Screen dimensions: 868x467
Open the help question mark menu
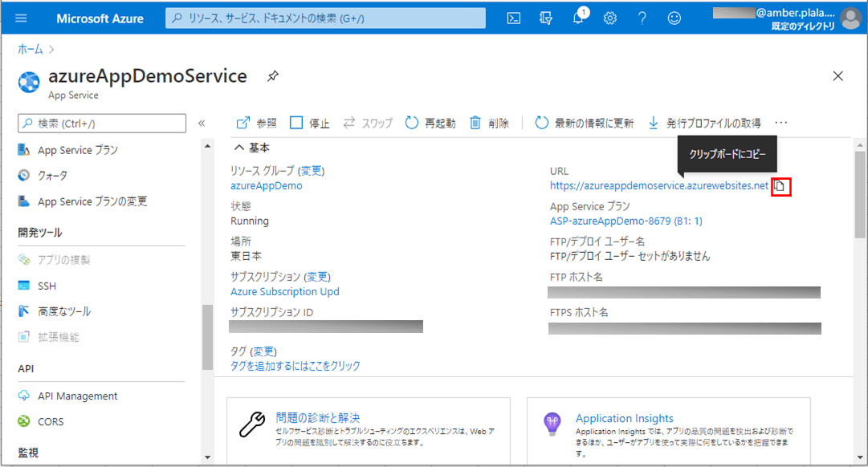pyautogui.click(x=642, y=17)
